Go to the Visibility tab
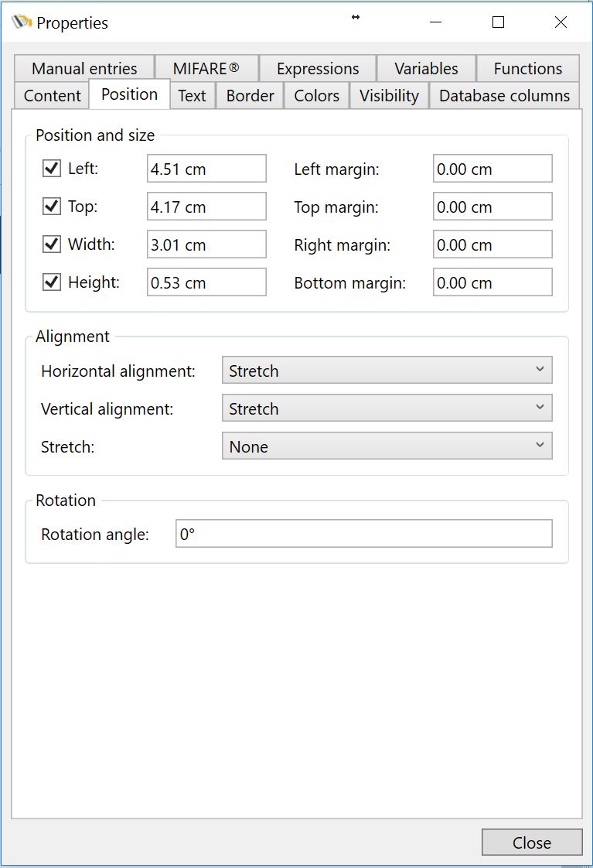The height and width of the screenshot is (868, 593). (x=389, y=95)
